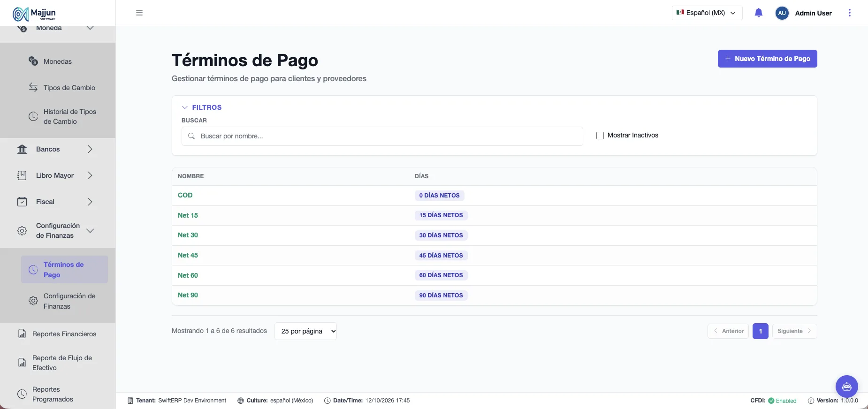
Task: Click the 45 DÍAS NETOS badge
Action: (441, 256)
